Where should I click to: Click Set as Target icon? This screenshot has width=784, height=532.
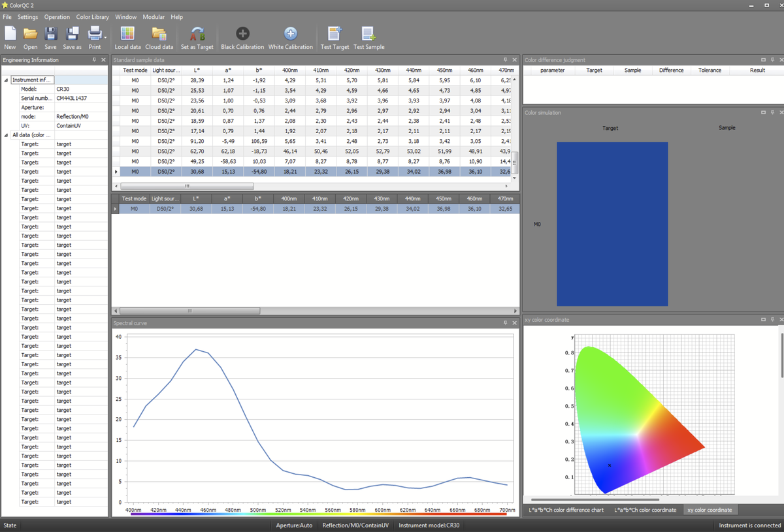click(x=197, y=34)
